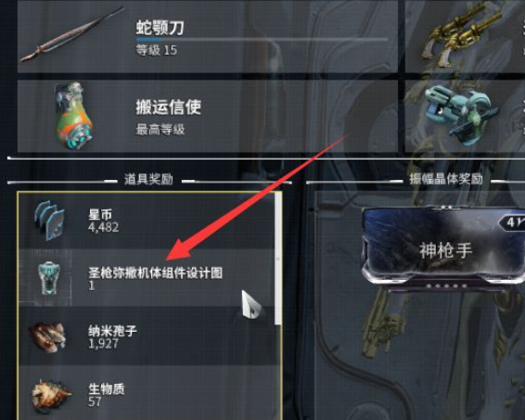Click the 星币 credits icon
Screen dimensions: 525x420
(x=49, y=221)
